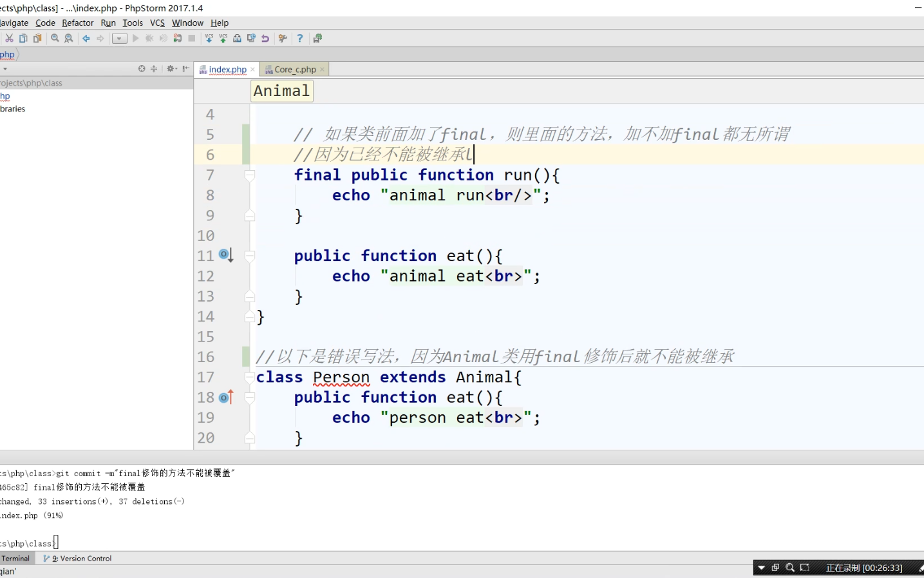Image resolution: width=924 pixels, height=578 pixels.
Task: Open Settings via the wrench icon
Action: tap(283, 39)
